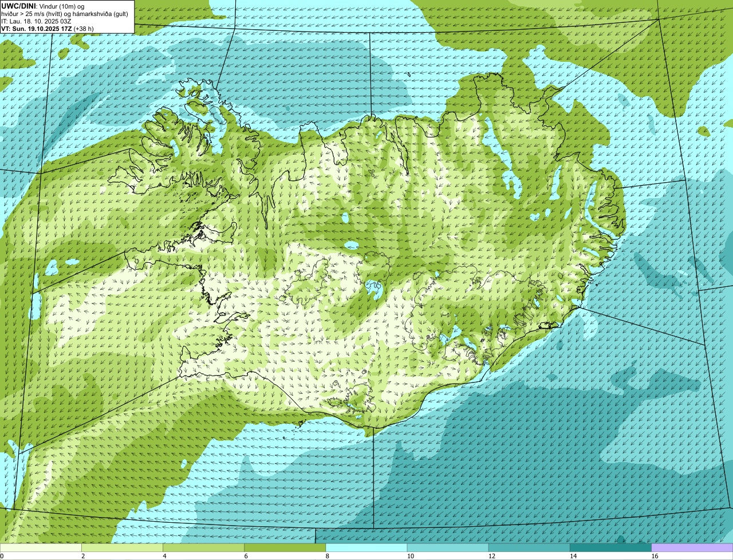Screen dimensions: 733x560
Task: Click the legend tick label '14'
Action: point(573,556)
